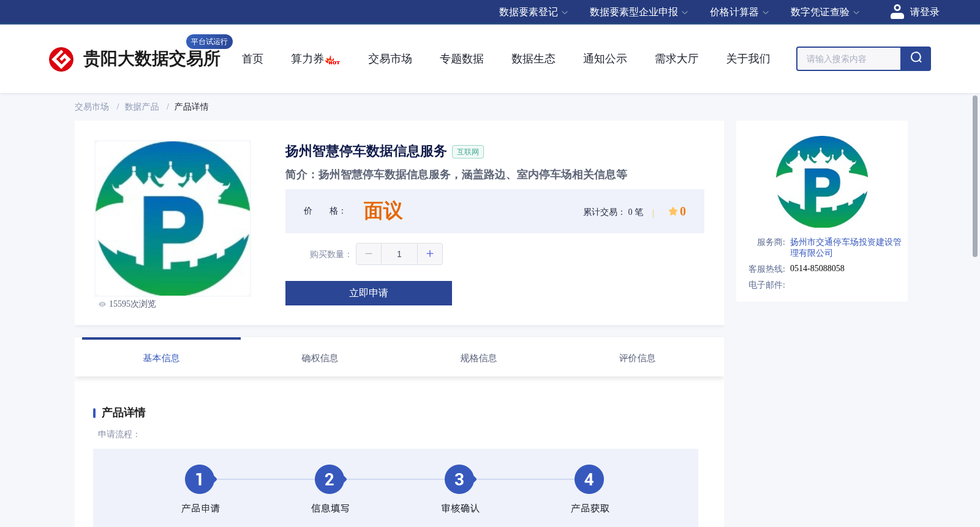Open the 通知公示 menu item
Image resolution: width=980 pixels, height=527 pixels.
[x=605, y=59]
